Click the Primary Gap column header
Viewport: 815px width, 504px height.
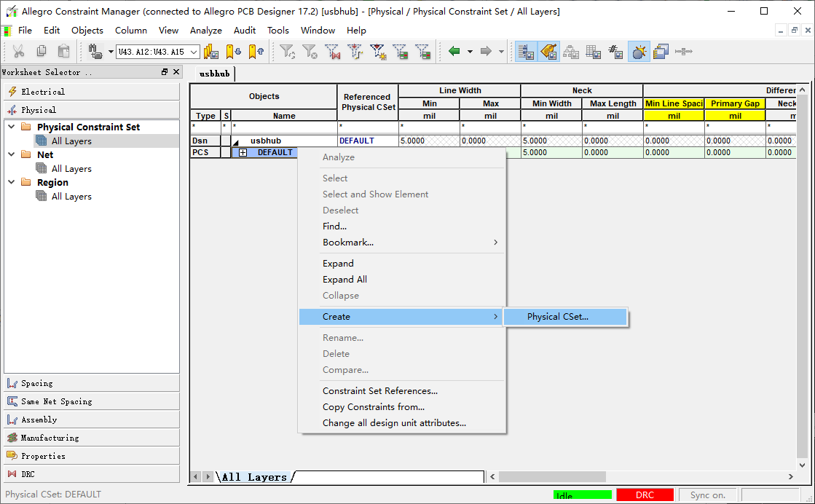click(735, 103)
